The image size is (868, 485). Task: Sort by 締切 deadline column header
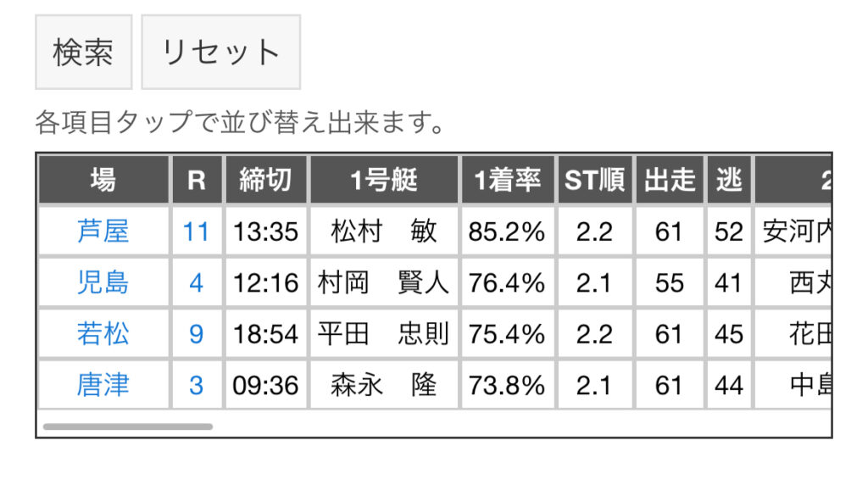(265, 180)
